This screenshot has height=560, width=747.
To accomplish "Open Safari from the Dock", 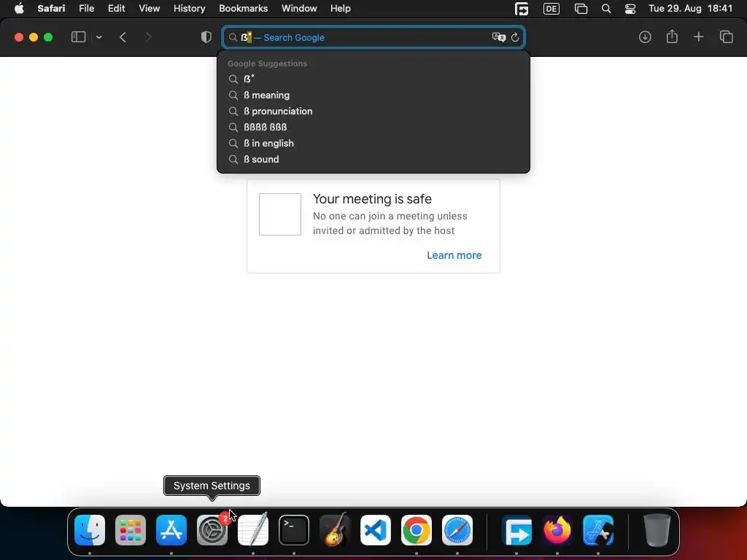I will point(457,530).
